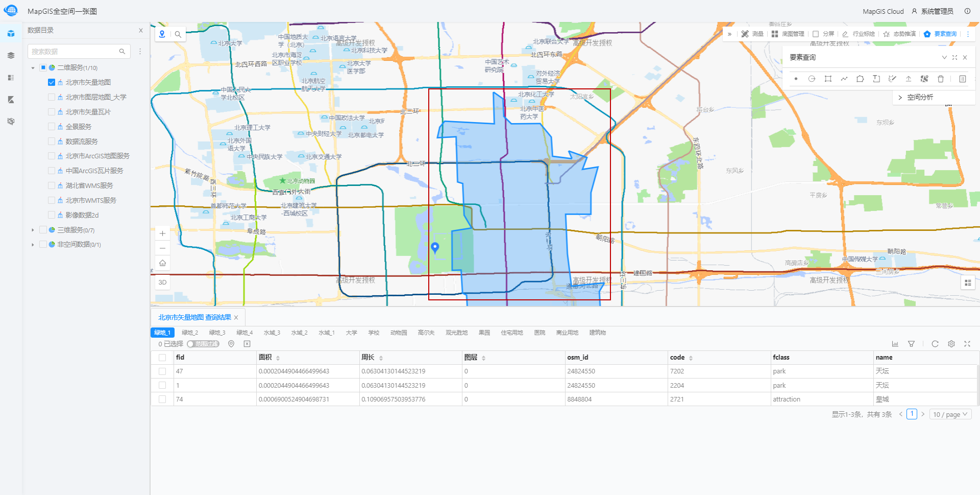Image resolution: width=980 pixels, height=495 pixels.
Task: Click the bottom 3D cube sidebar icon
Action: click(x=11, y=122)
